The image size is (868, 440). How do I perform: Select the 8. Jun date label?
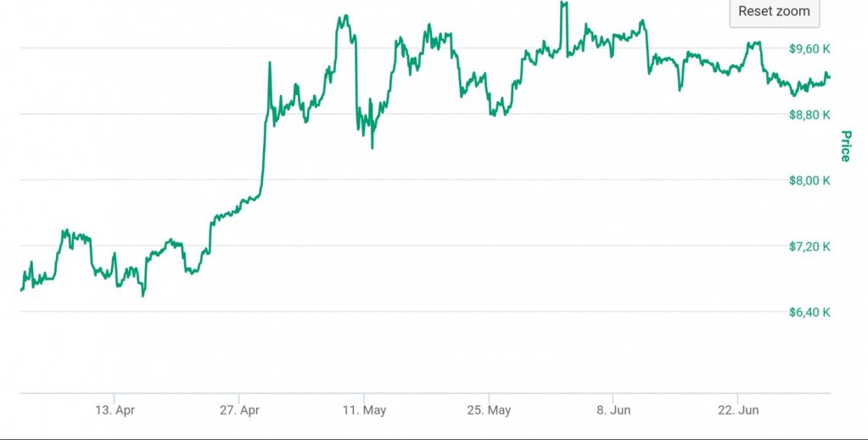coord(613,410)
